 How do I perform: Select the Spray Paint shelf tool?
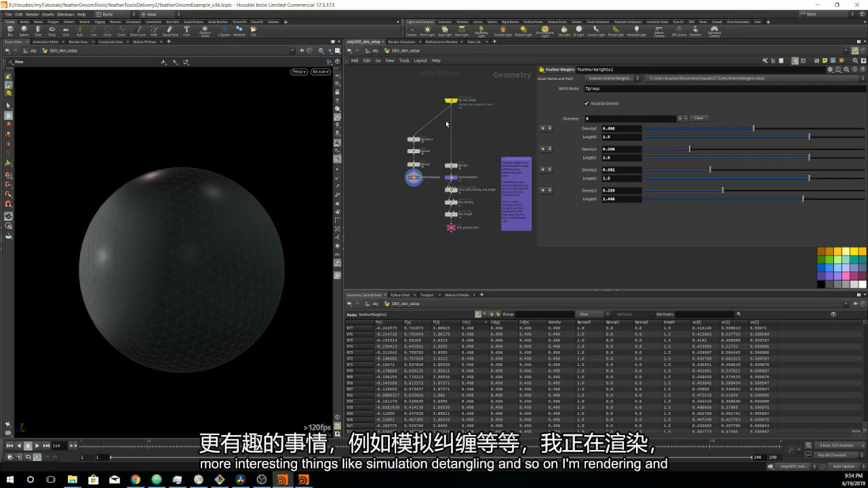coord(170,31)
